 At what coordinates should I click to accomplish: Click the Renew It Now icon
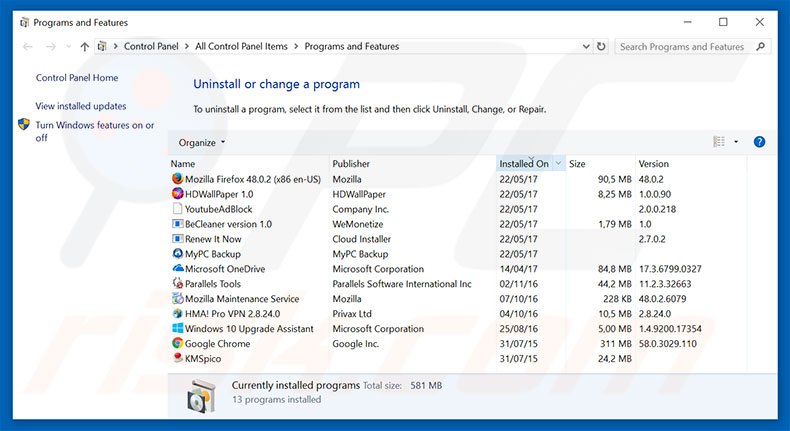(177, 238)
